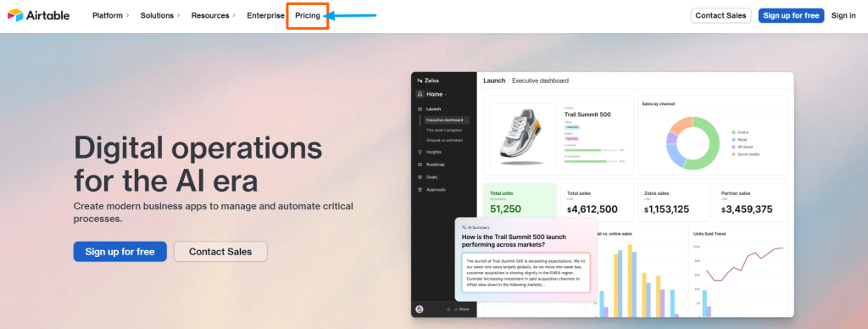Expand the Solutions menu chevron
This screenshot has width=868, height=329.
pos(179,15)
